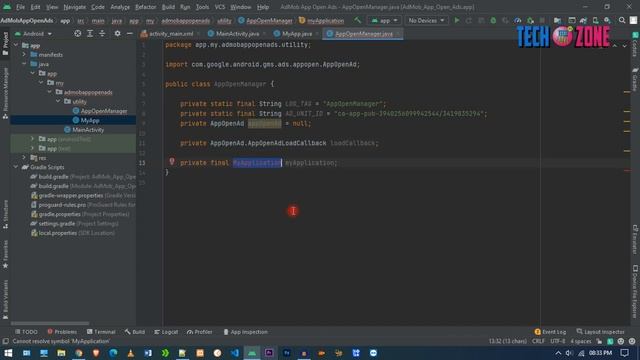
Task: Collapse the java folder
Action: [x=24, y=64]
